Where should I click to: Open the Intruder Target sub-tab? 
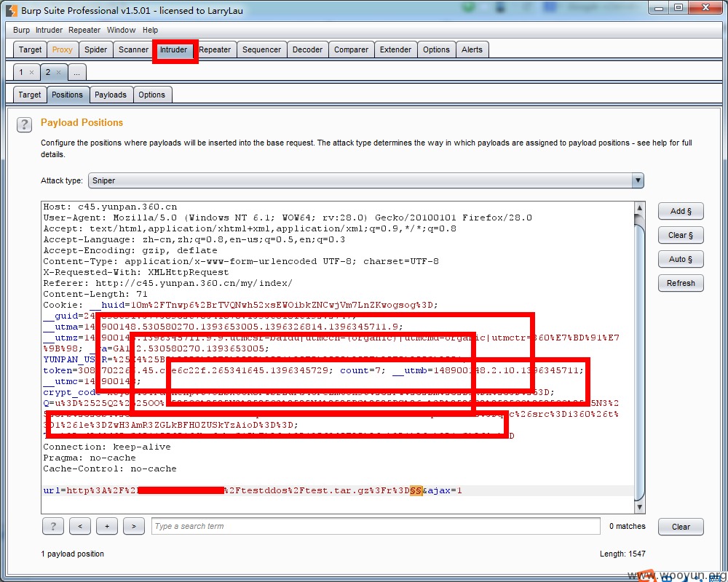(x=30, y=95)
